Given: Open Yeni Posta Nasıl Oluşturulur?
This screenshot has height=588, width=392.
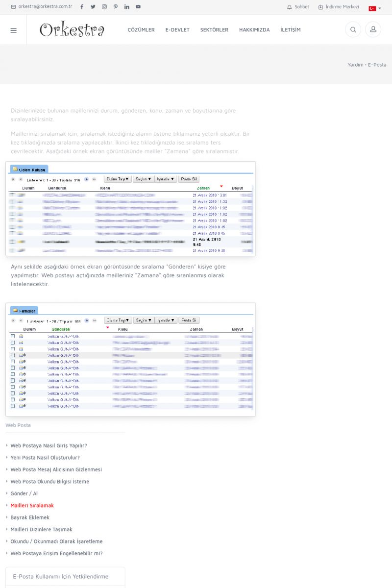Looking at the screenshot, I should pos(45,458).
